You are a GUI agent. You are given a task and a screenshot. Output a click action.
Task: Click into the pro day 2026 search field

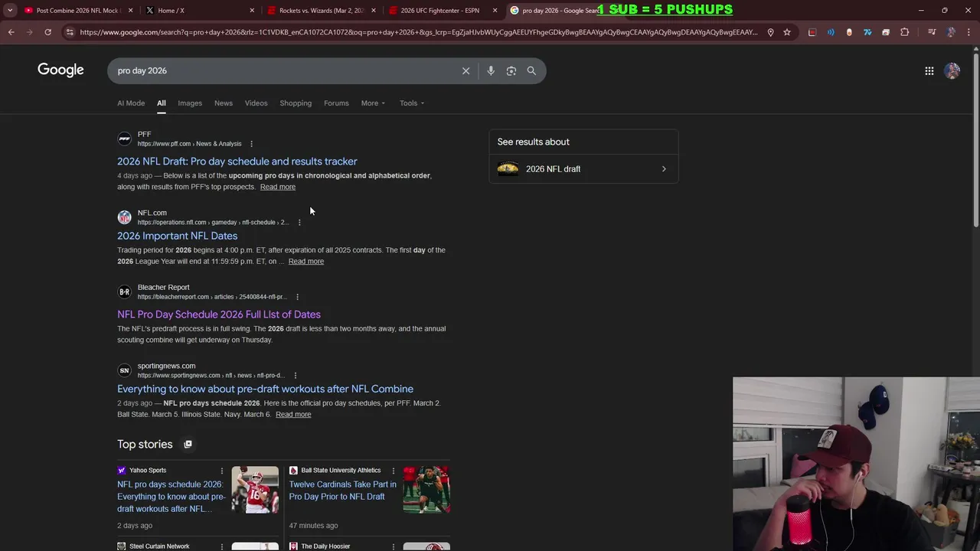point(283,70)
